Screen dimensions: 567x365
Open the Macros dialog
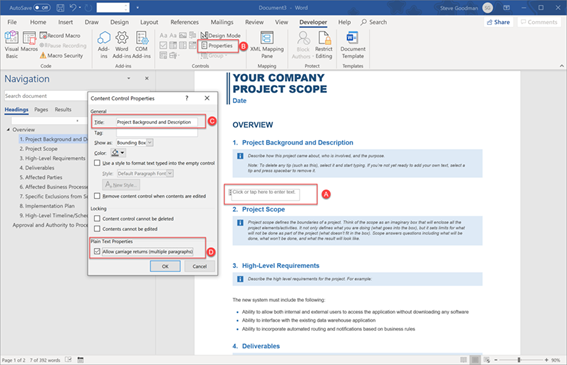[x=29, y=42]
